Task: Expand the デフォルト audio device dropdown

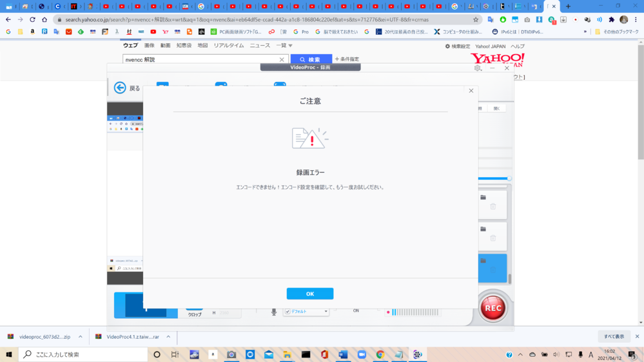Action: point(326,312)
